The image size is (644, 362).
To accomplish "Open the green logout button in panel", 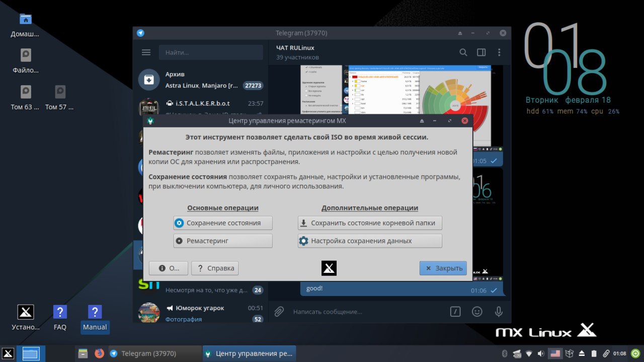I will 636,353.
